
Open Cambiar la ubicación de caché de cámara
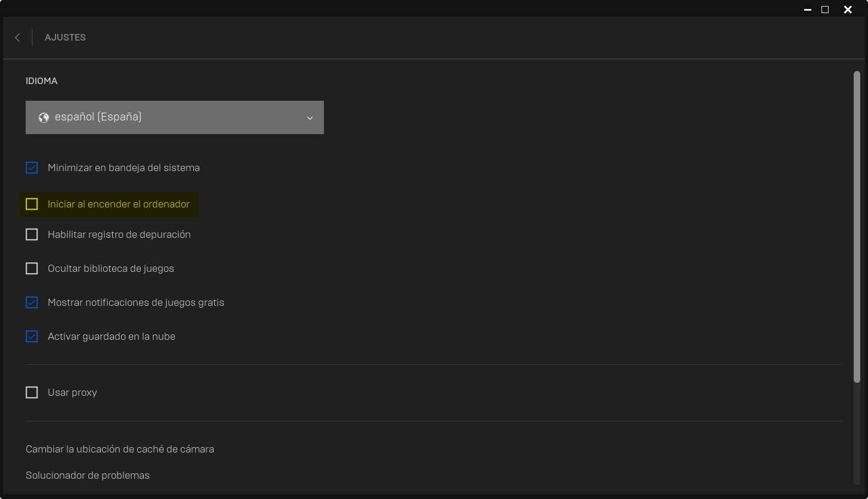(x=120, y=449)
